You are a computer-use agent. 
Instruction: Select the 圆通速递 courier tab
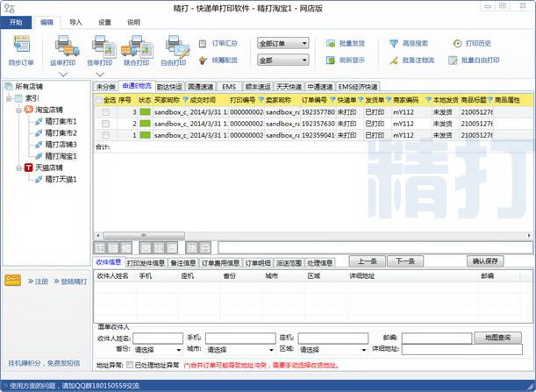tap(201, 87)
